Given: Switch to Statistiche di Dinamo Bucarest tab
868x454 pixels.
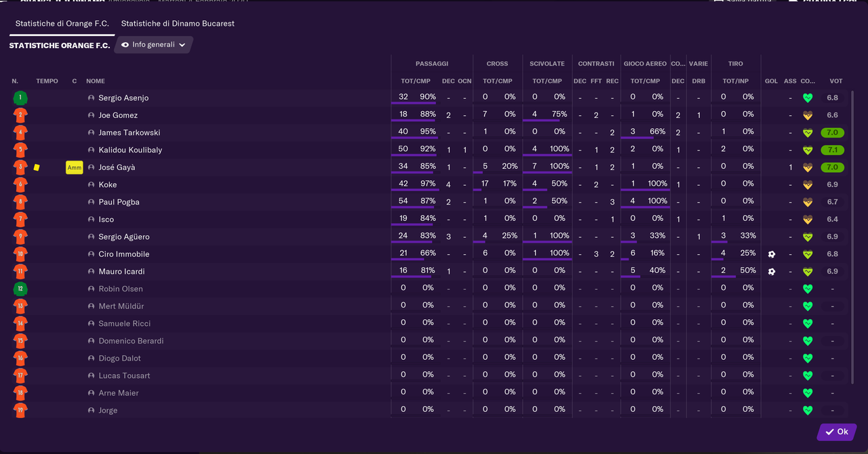Looking at the screenshot, I should click(x=178, y=24).
